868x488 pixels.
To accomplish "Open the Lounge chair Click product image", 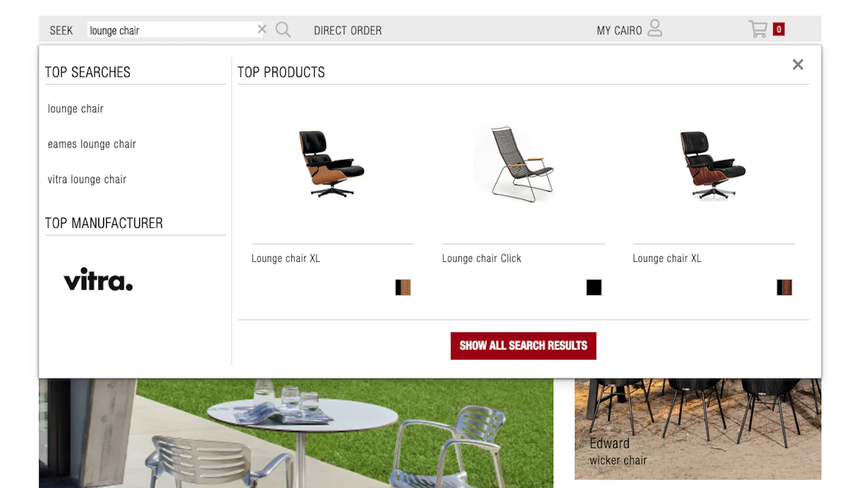I will (522, 164).
